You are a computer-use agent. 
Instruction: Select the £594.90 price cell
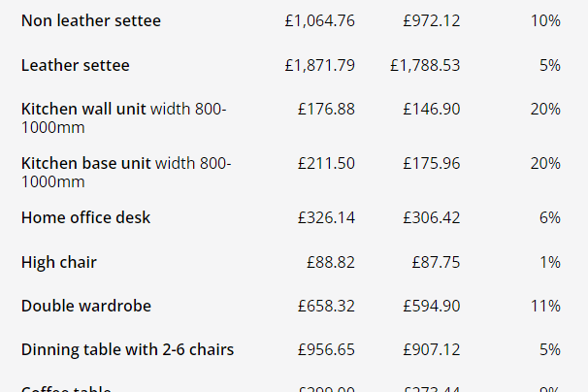click(432, 306)
